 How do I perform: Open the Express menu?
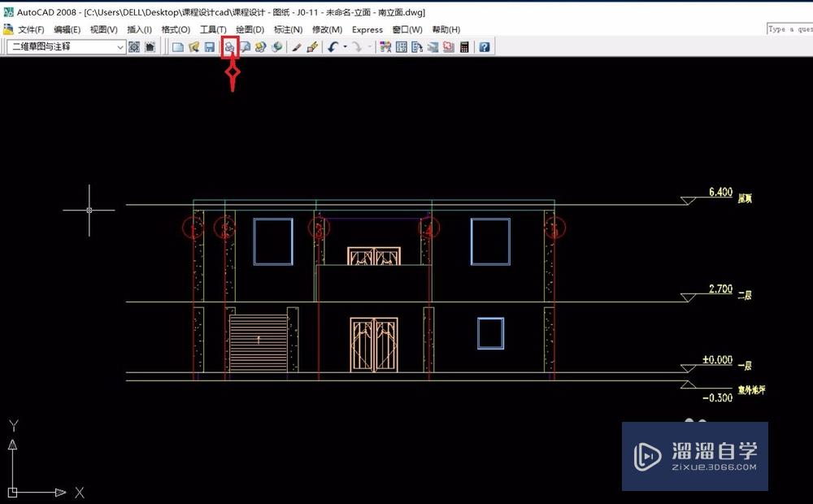pos(367,29)
